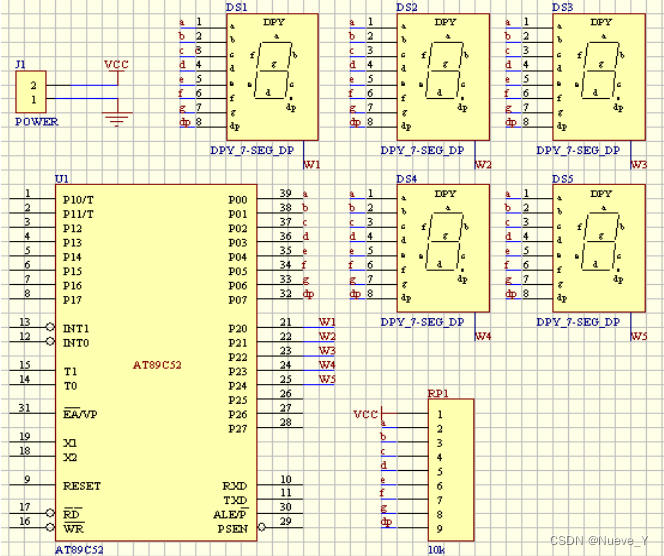The width and height of the screenshot is (664, 556).
Task: Select the DS4 seven-segment display body
Action: click(x=443, y=248)
